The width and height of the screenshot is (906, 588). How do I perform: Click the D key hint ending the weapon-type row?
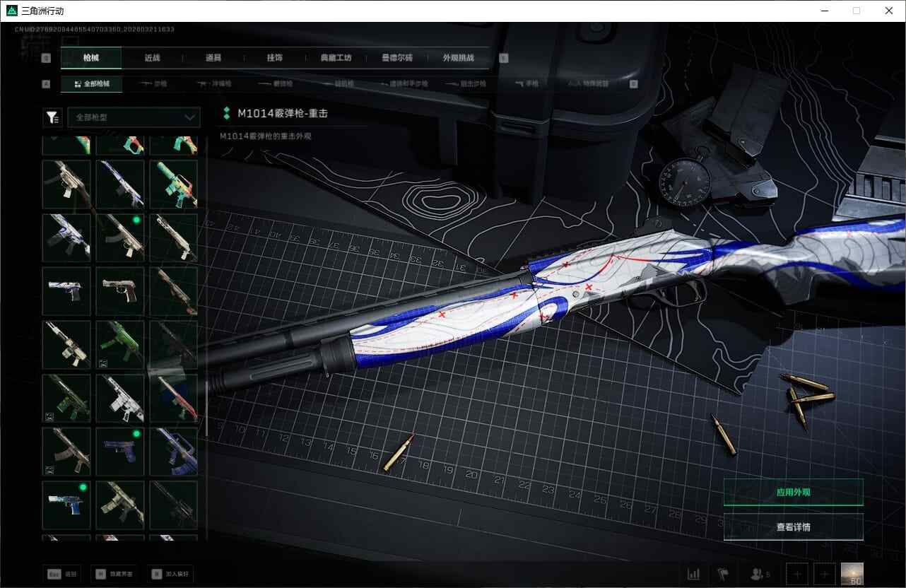point(633,84)
